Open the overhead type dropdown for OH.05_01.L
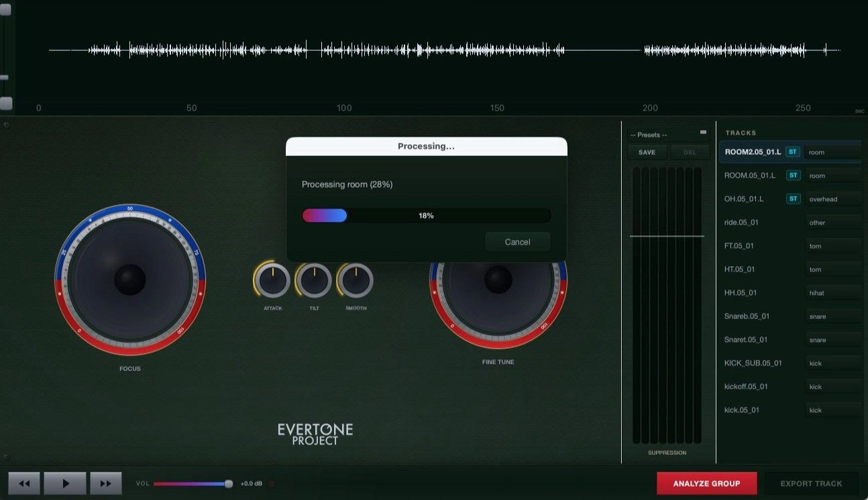 coord(833,199)
